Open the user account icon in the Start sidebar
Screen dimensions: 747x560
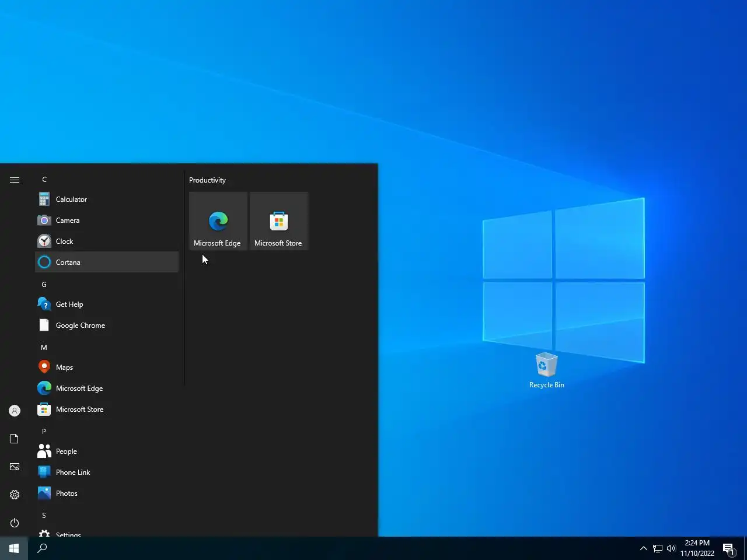(15, 411)
